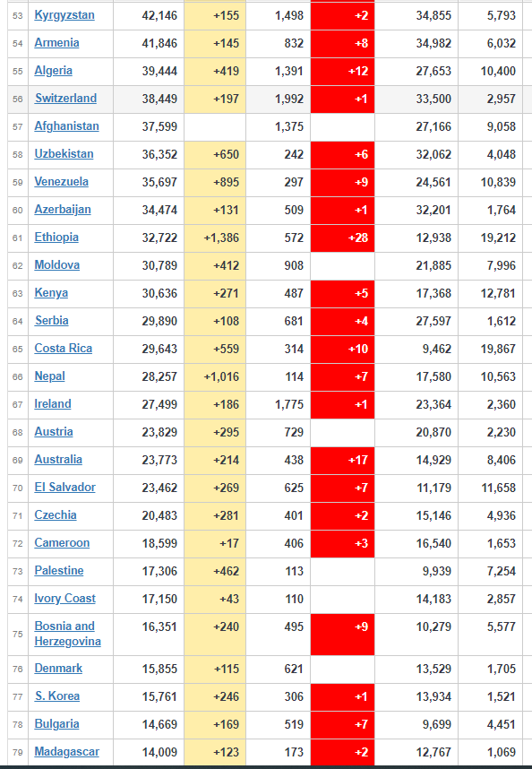Open the Armenia country page
This screenshot has height=769, width=532.
click(x=56, y=43)
